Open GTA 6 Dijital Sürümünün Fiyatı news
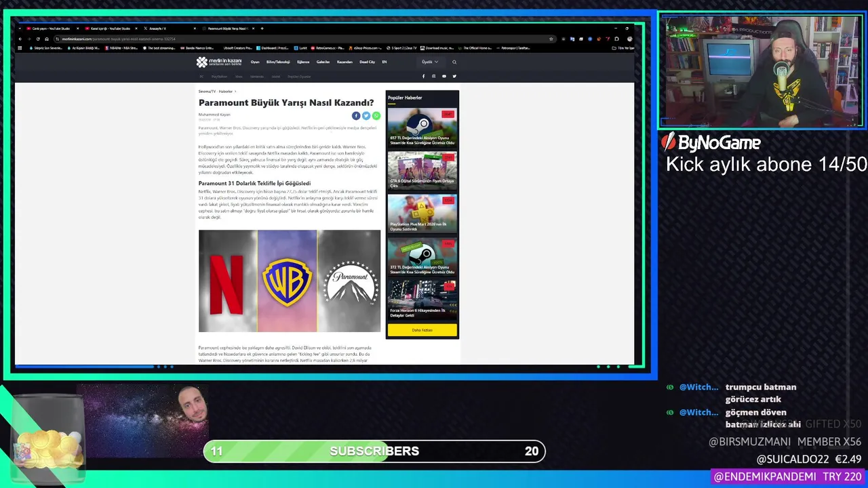The image size is (868, 488). [x=422, y=170]
